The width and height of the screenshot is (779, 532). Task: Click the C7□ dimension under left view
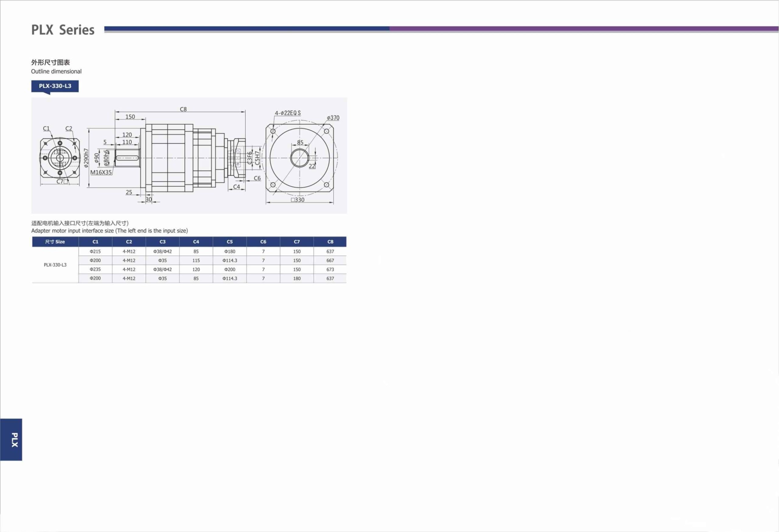(x=62, y=182)
